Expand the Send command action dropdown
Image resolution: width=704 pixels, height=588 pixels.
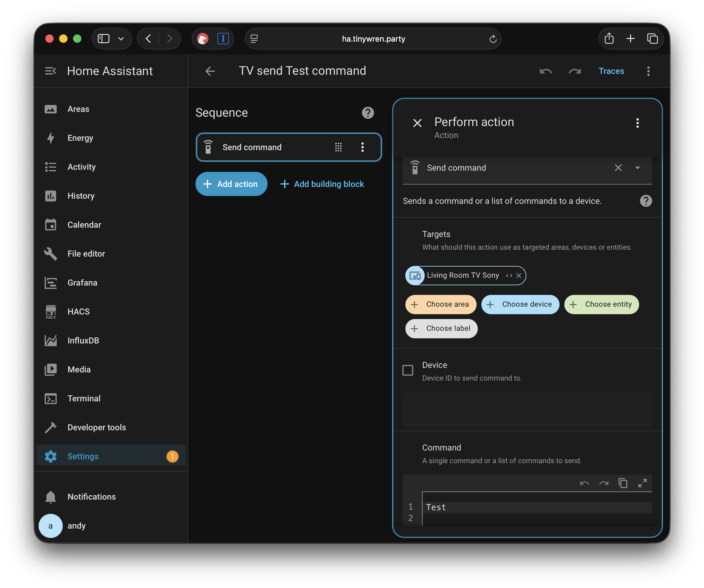638,168
